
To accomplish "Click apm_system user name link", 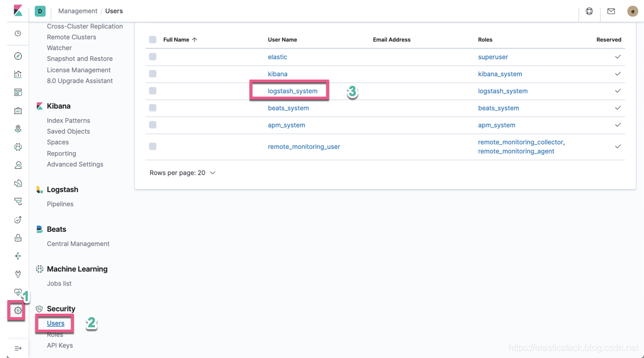I will coord(286,125).
